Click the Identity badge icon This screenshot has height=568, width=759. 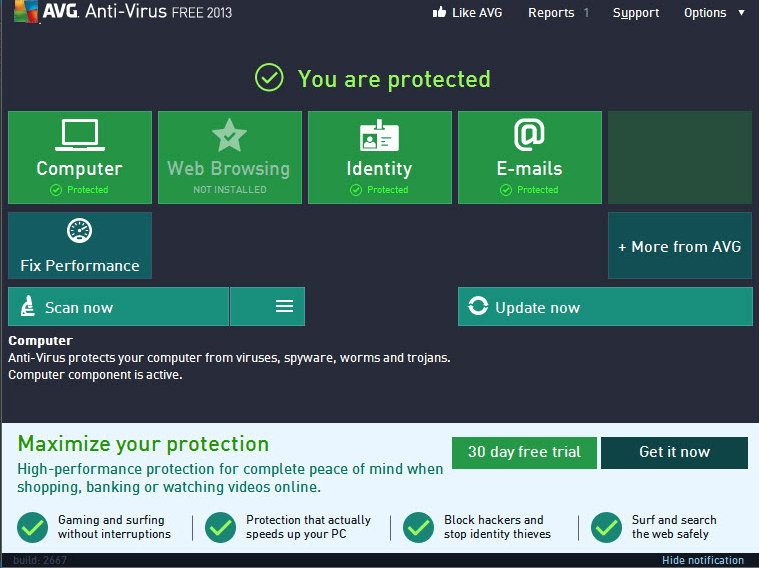(379, 136)
